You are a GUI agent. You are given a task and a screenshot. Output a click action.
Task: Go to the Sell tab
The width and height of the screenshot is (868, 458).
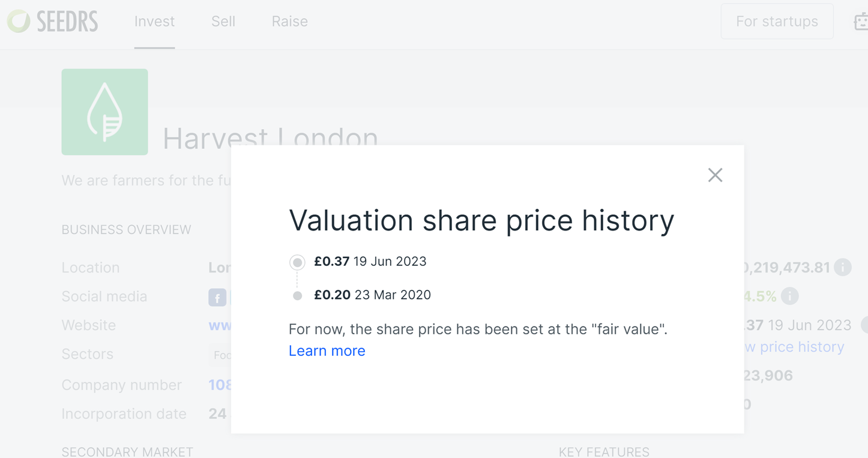coord(223,22)
